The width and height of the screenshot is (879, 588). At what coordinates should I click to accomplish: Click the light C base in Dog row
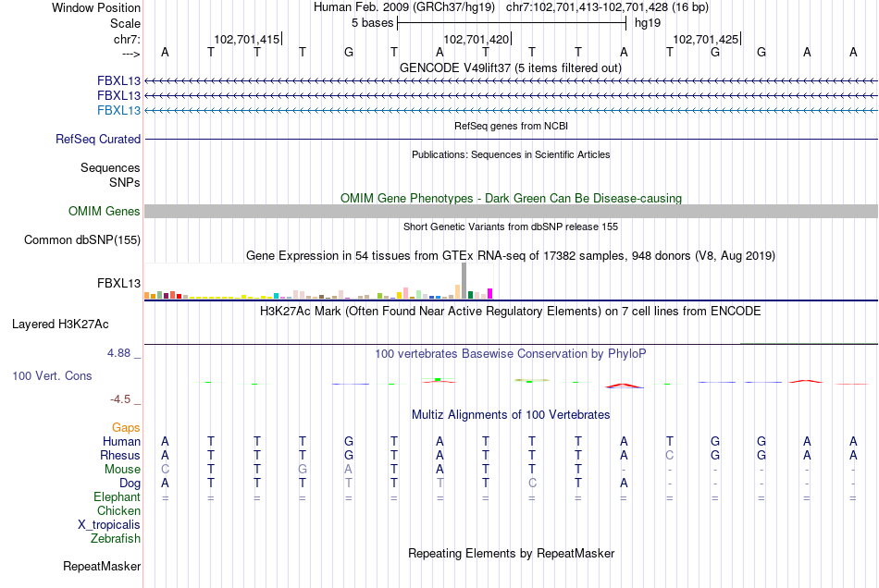pyautogui.click(x=532, y=483)
